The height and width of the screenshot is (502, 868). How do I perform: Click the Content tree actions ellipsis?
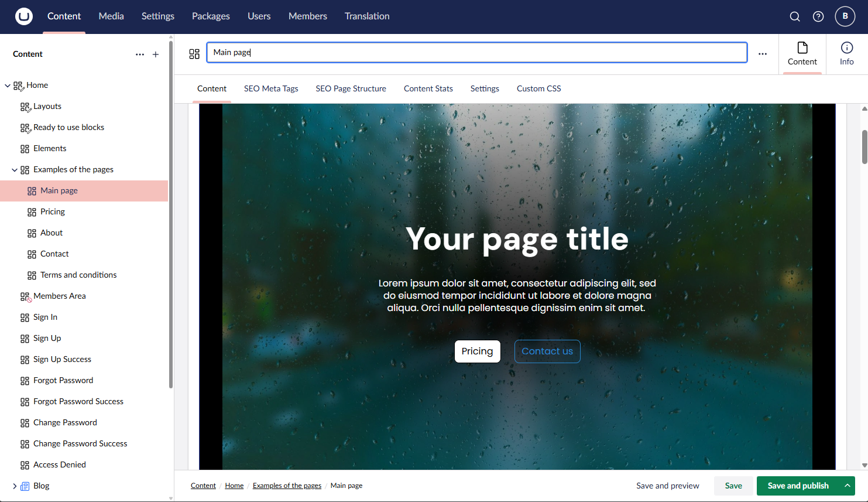tap(140, 54)
